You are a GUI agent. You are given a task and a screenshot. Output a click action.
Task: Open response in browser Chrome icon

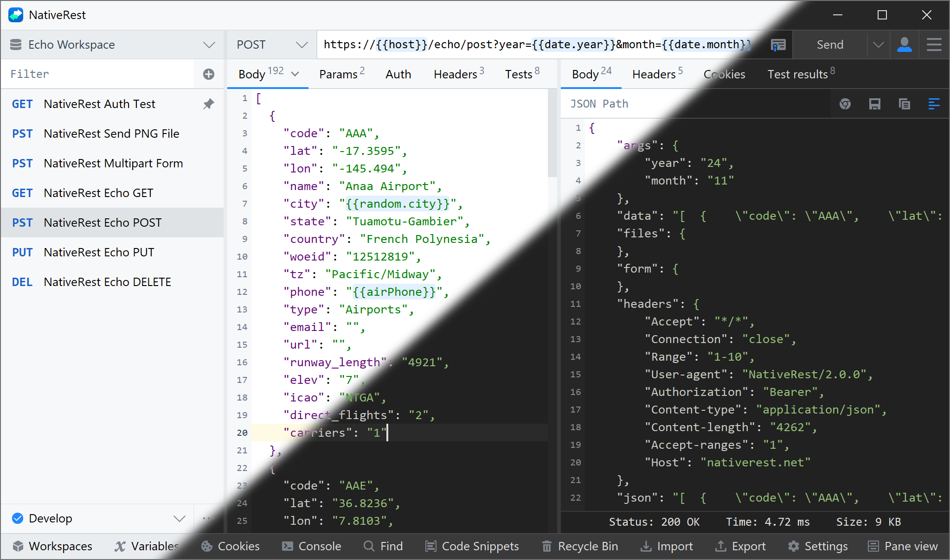click(845, 104)
